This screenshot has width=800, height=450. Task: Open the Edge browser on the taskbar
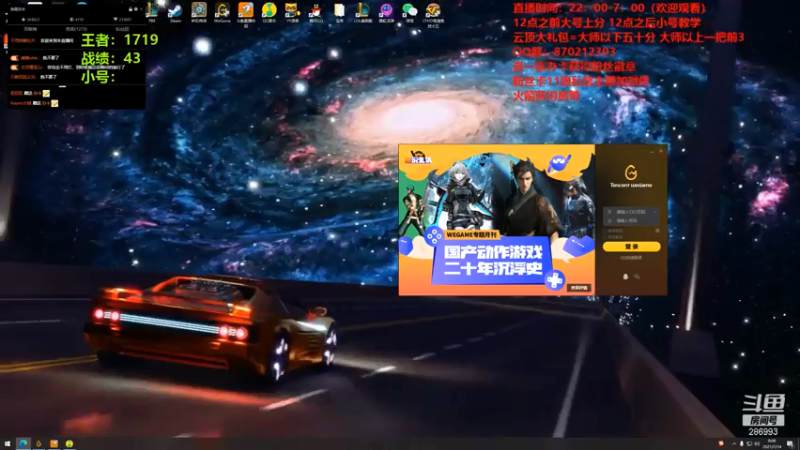[23, 444]
